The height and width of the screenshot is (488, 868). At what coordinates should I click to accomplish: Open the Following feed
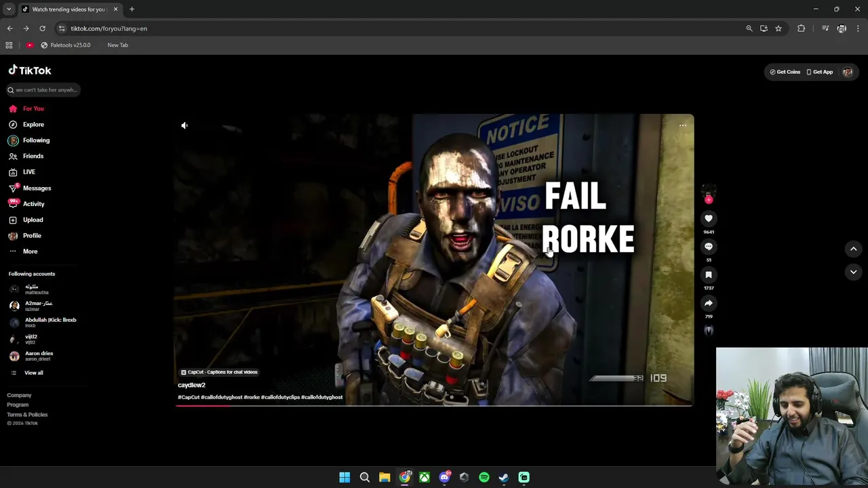click(x=29, y=140)
